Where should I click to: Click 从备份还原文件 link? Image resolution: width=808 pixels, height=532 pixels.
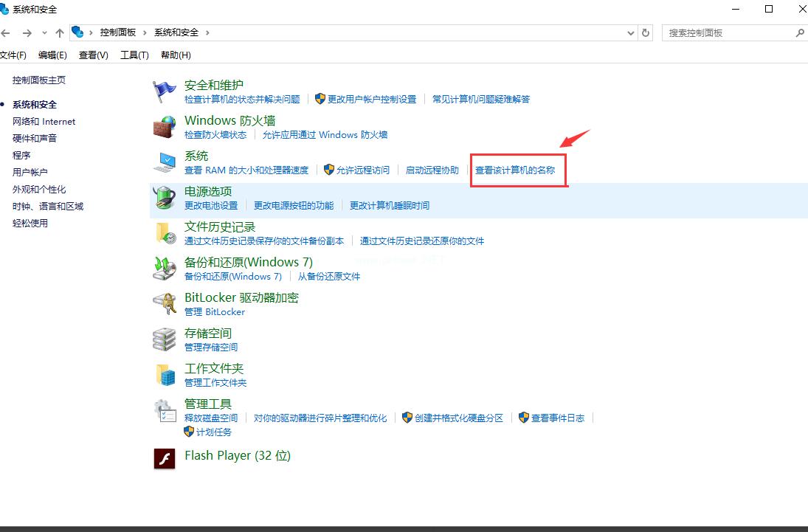[x=329, y=277]
